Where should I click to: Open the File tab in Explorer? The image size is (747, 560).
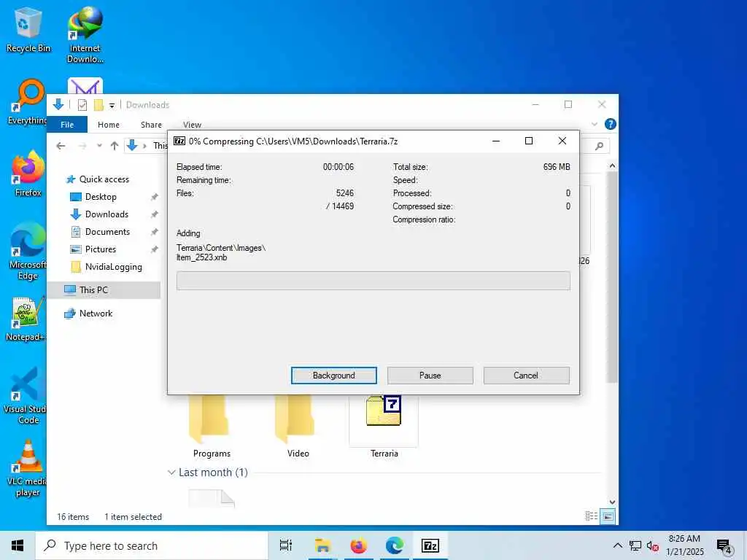click(x=67, y=125)
